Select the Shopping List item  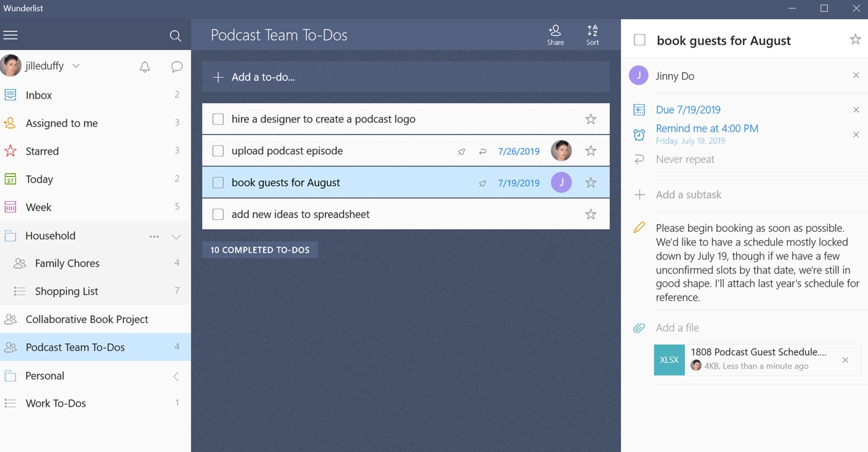pos(95,291)
